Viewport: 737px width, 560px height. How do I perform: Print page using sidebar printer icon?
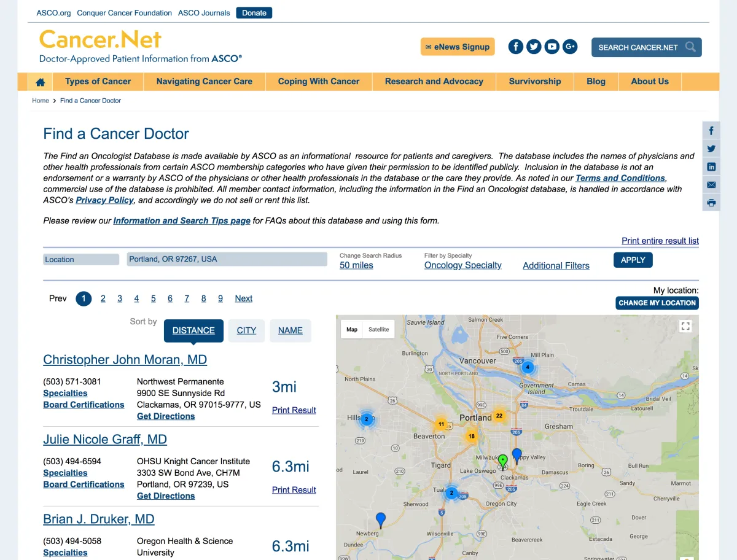coord(711,203)
